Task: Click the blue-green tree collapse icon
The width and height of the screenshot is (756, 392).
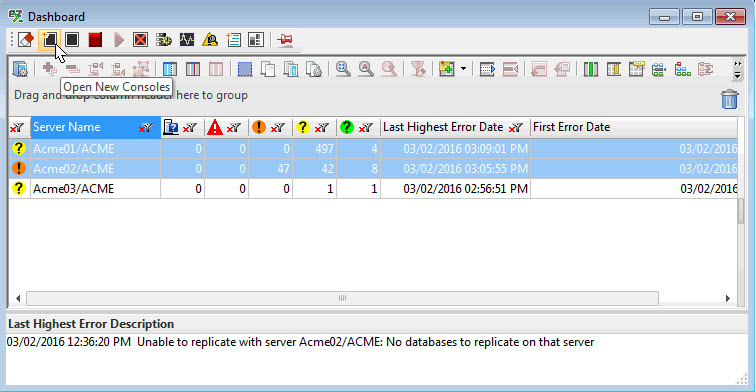Action: 659,69
